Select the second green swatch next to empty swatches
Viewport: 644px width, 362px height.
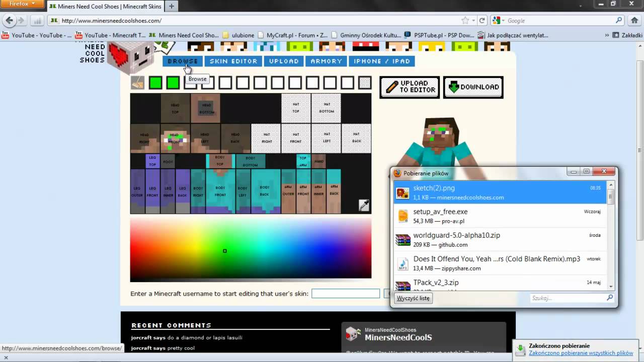tap(173, 82)
